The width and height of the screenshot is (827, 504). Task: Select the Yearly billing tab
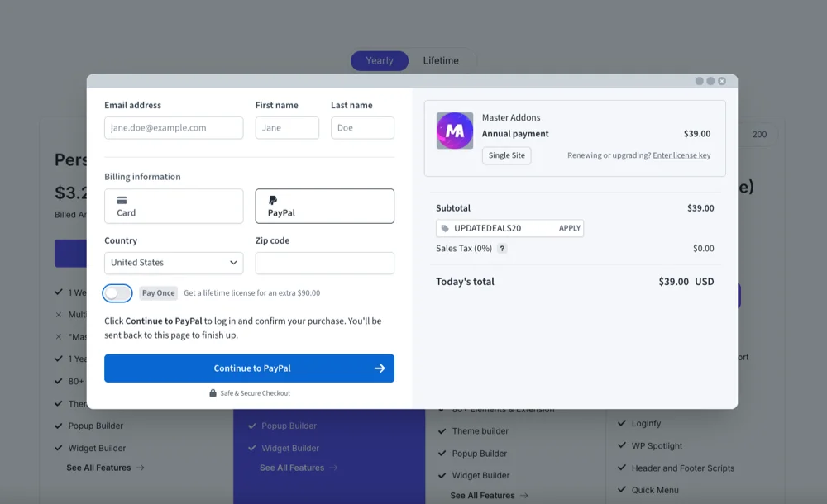(x=380, y=60)
